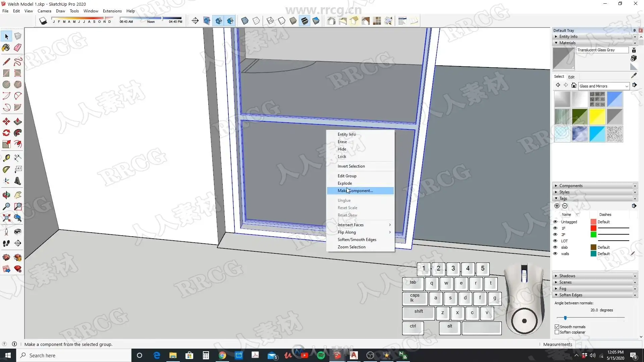The height and width of the screenshot is (362, 644).
Task: Click the sample paint eyedropper icon
Action: tap(634, 76)
